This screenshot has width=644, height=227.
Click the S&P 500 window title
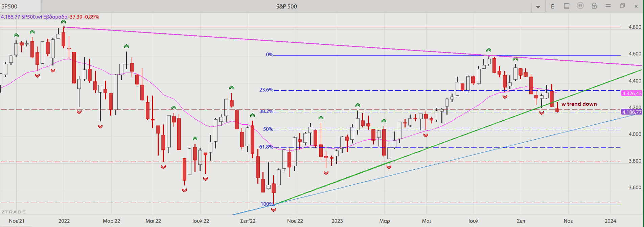pyautogui.click(x=286, y=6)
